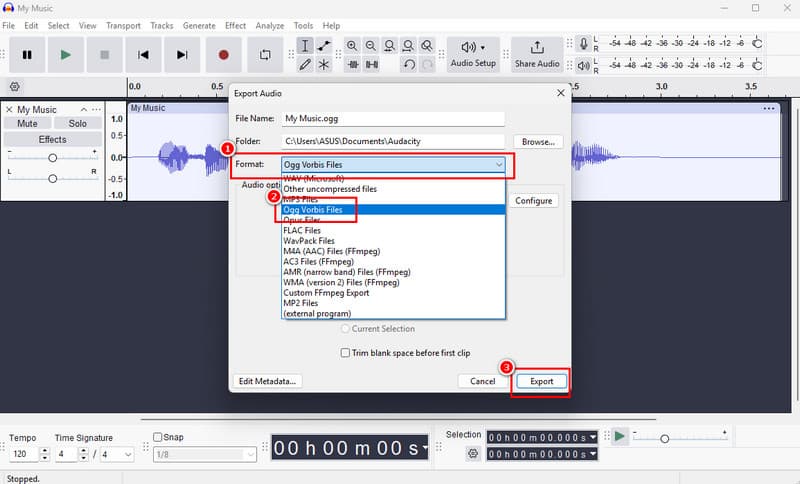Click the Undo arrow icon
800x484 pixels.
(x=409, y=65)
